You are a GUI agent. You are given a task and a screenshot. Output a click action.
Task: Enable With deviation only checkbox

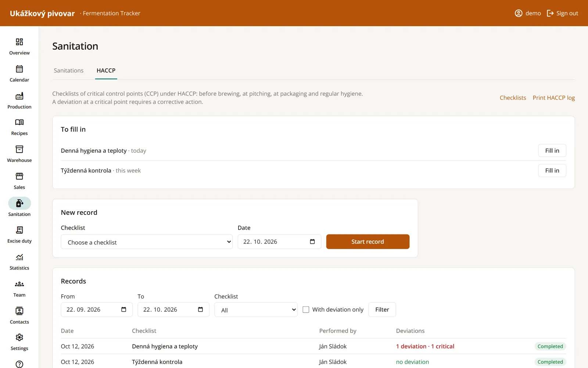tap(306, 309)
